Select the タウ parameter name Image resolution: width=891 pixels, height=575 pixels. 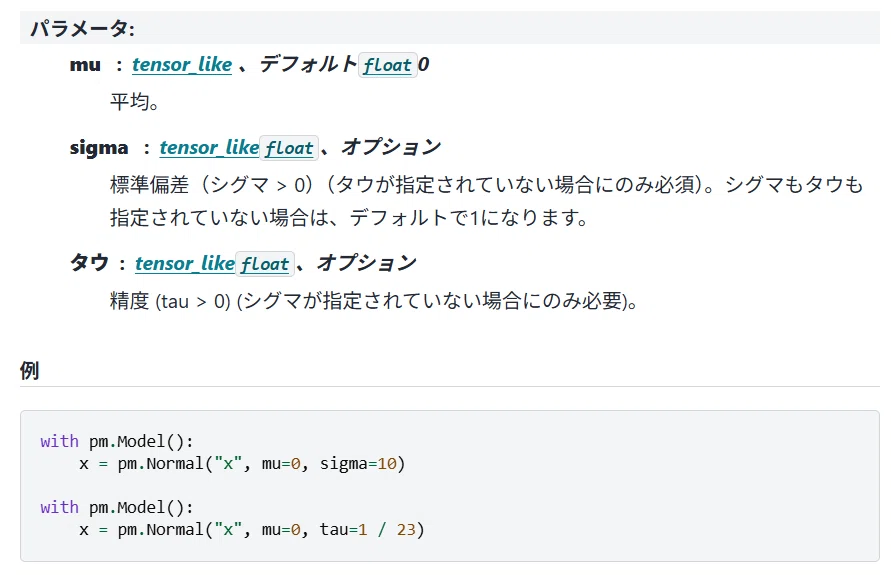(89, 263)
